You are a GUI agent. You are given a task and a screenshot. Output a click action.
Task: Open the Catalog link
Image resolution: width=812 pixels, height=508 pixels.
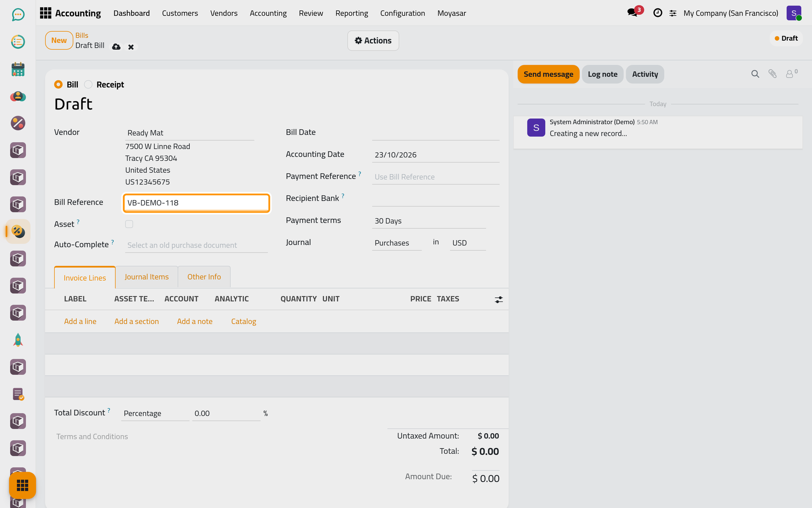[x=244, y=321]
